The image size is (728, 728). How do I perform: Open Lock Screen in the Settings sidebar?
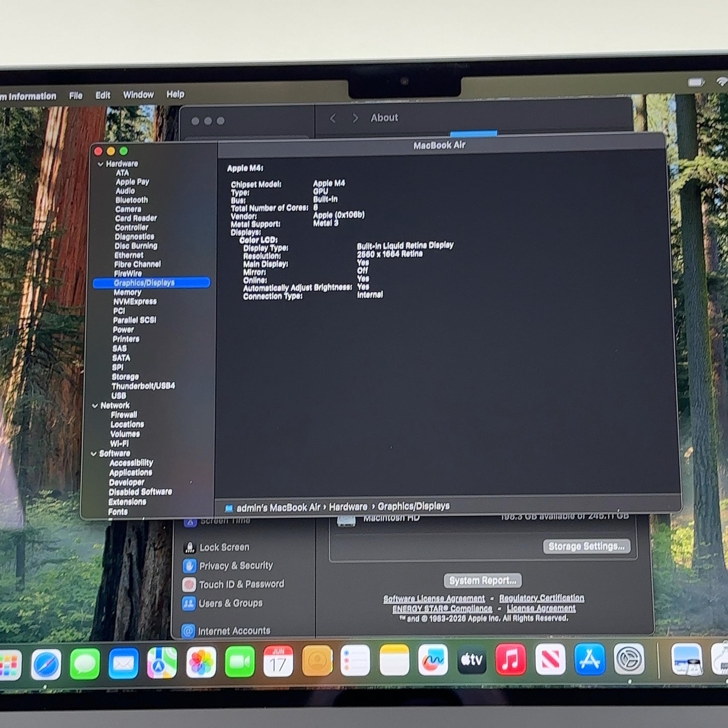click(x=224, y=547)
